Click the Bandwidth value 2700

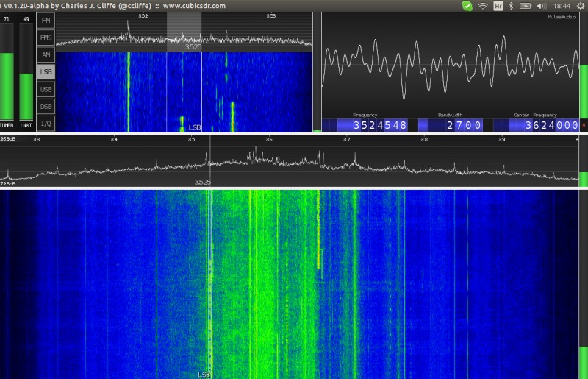pos(464,125)
